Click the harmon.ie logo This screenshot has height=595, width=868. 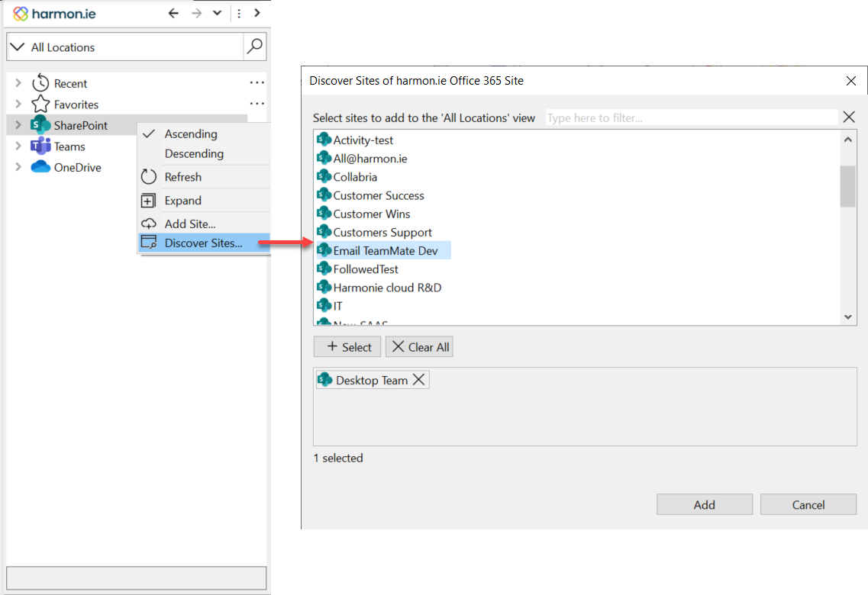click(x=54, y=13)
